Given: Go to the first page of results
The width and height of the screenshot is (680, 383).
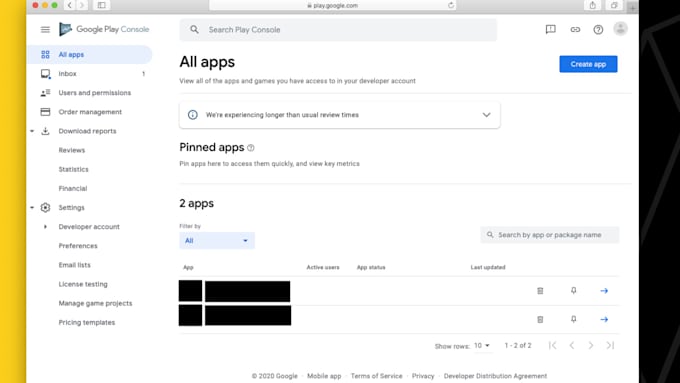Looking at the screenshot, I should tap(552, 345).
